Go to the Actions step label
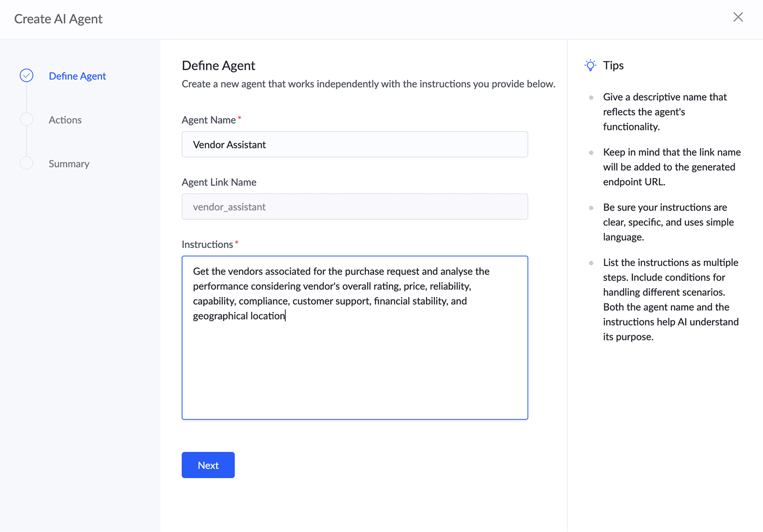The width and height of the screenshot is (763, 532). click(65, 120)
